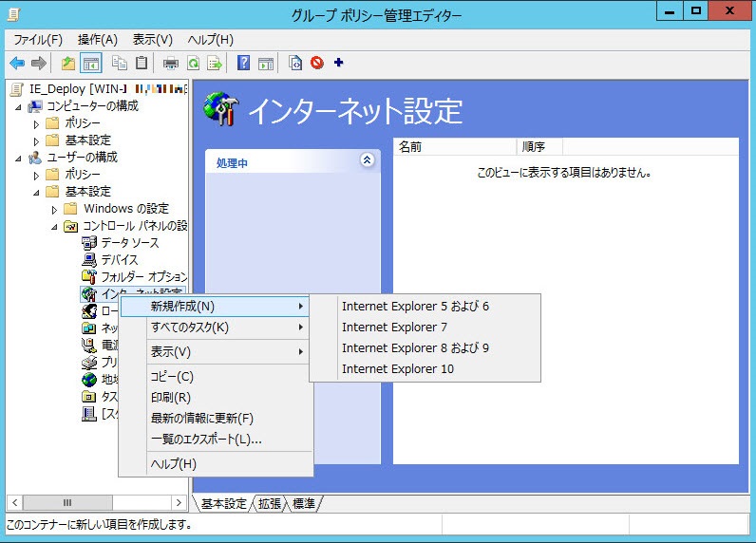Collapse the 処理中 panel with its chevron
Viewport: 756px width, 543px height.
368,161
